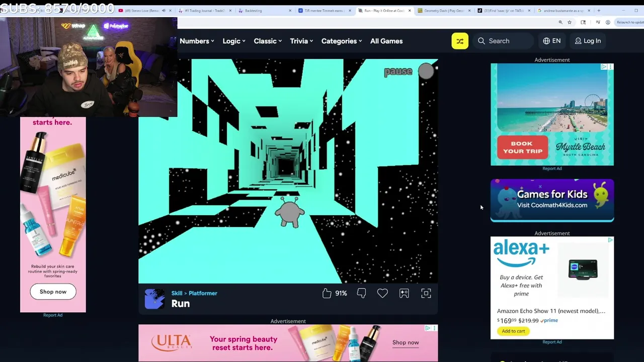Screen dimensions: 644x362
Task: Expand the Numbers menu
Action: [x=197, y=41]
